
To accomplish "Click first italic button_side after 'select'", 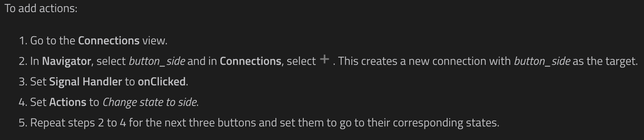I will point(157,61).
